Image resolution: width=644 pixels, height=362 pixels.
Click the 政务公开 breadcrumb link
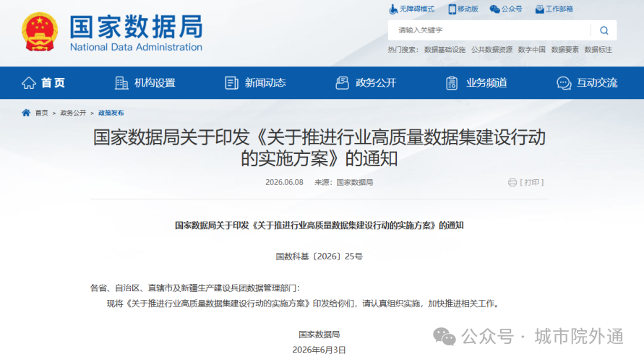(x=73, y=113)
